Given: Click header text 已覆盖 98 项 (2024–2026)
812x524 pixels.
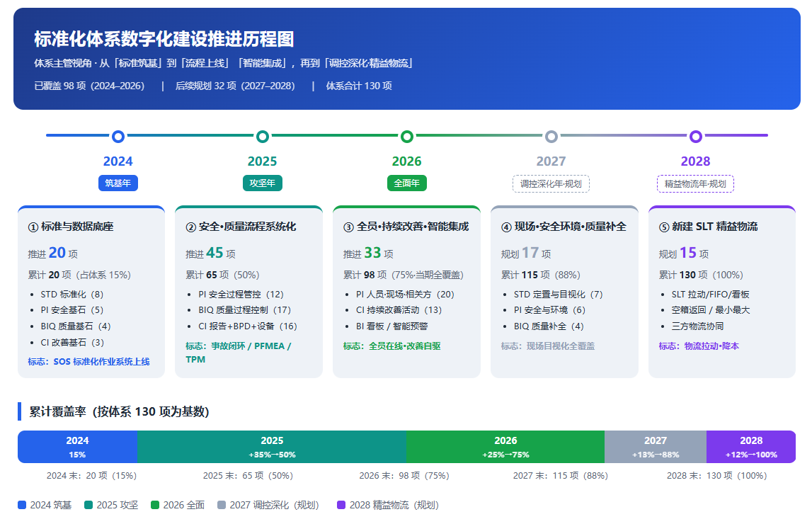Looking at the screenshot, I should (90, 86).
